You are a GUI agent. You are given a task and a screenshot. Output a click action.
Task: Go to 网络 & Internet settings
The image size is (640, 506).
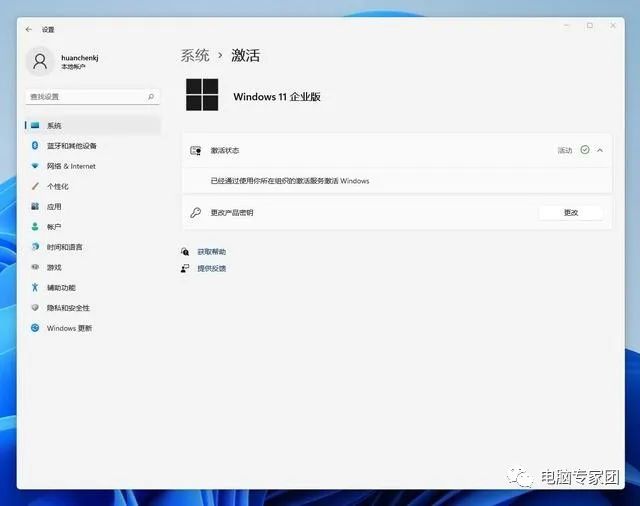pyautogui.click(x=71, y=166)
